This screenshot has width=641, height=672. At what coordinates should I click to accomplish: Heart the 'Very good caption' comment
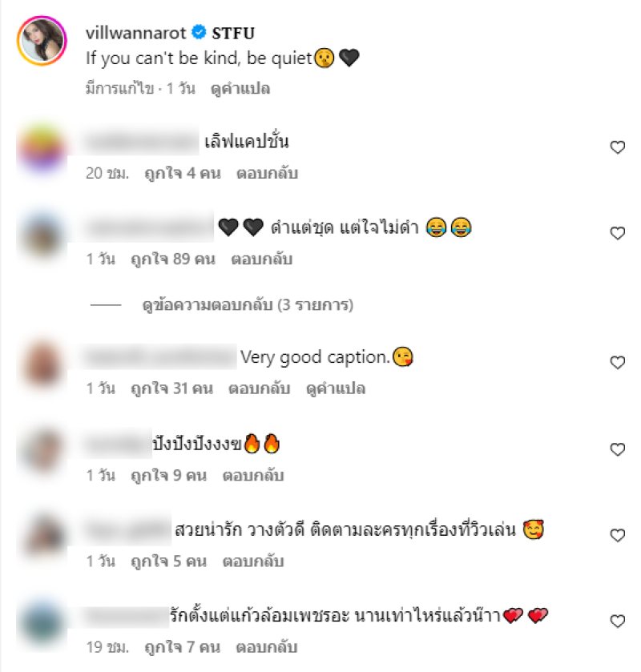coord(618,363)
